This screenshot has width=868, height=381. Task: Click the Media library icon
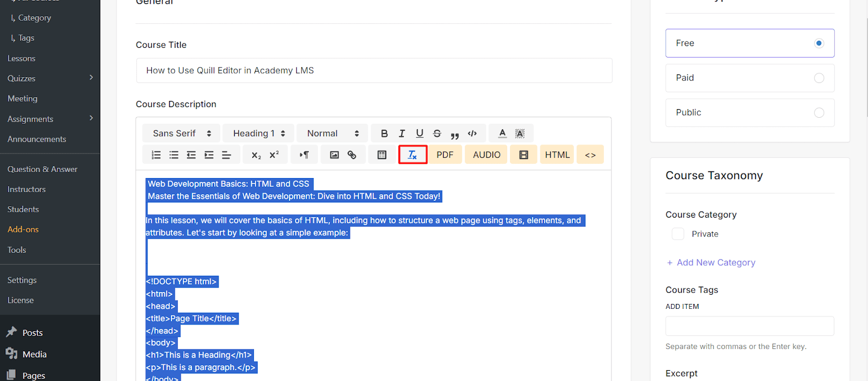[11, 353]
